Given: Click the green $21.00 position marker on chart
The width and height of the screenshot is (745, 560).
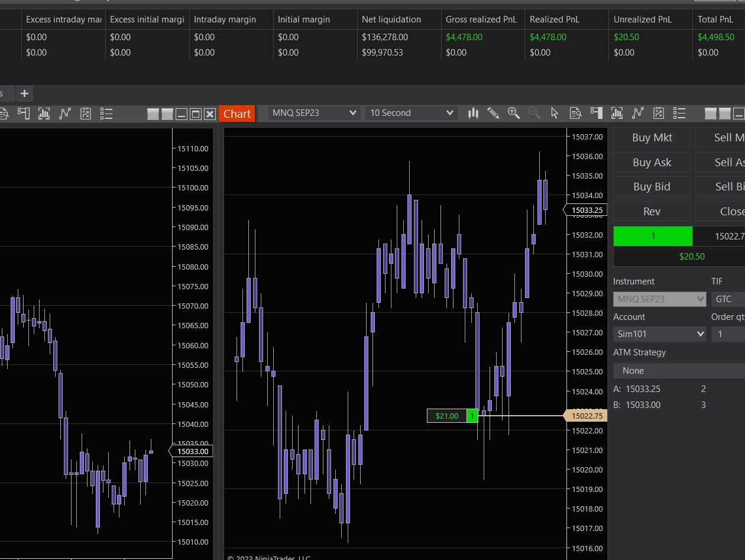Looking at the screenshot, I should coord(447,416).
